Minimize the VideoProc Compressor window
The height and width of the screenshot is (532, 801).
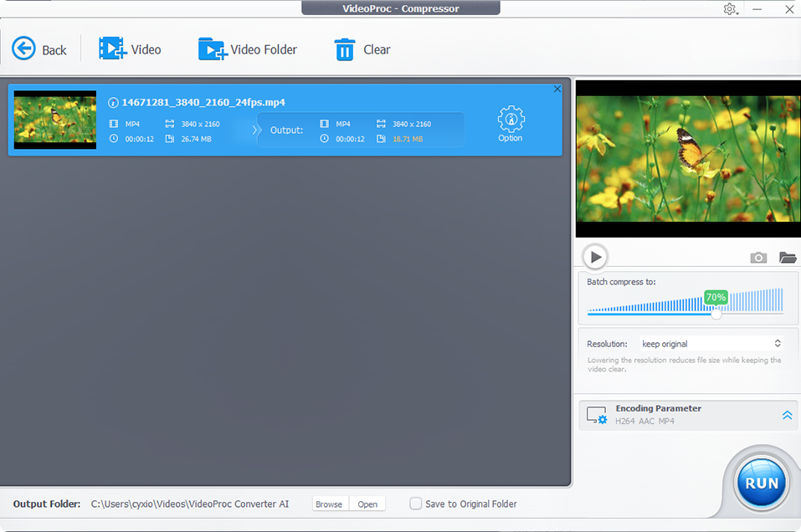click(757, 9)
